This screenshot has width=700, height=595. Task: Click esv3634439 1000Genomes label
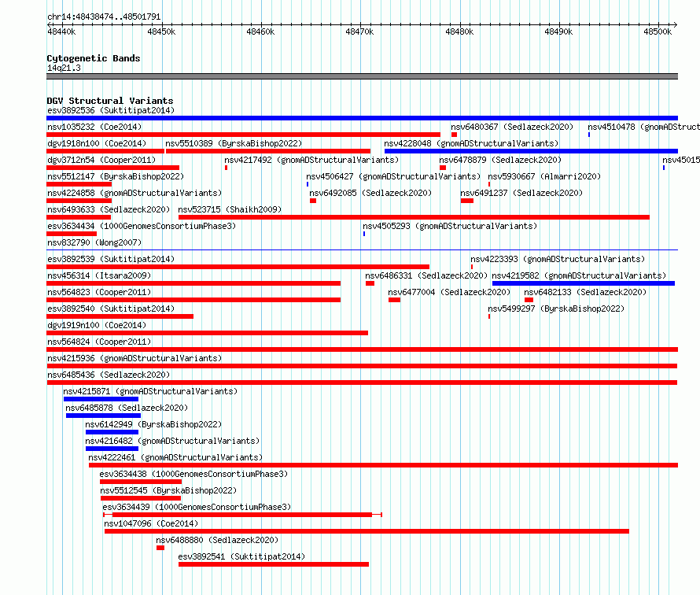pos(197,507)
